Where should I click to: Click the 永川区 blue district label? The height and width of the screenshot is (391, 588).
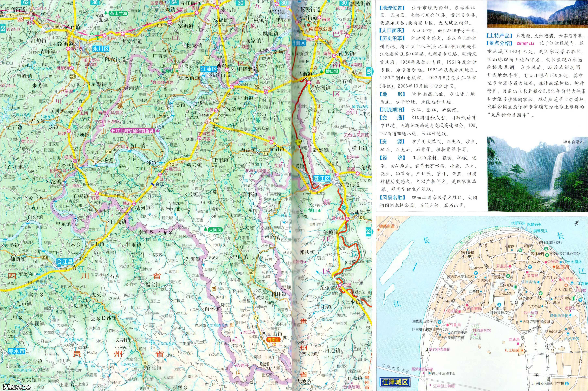[101, 49]
